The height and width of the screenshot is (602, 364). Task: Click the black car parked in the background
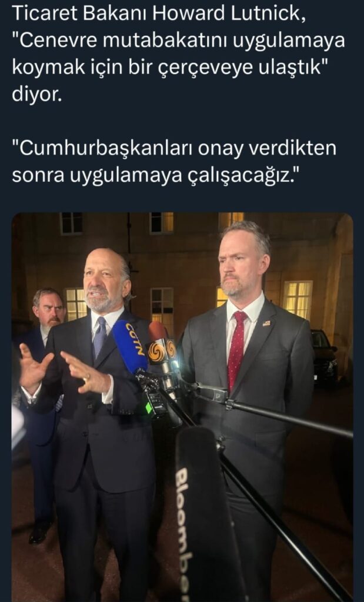tap(323, 356)
